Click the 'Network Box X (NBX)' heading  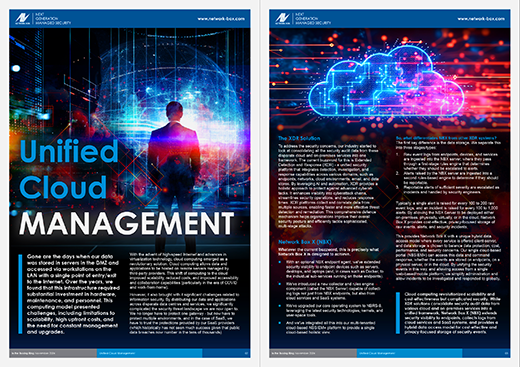pyautogui.click(x=305, y=242)
